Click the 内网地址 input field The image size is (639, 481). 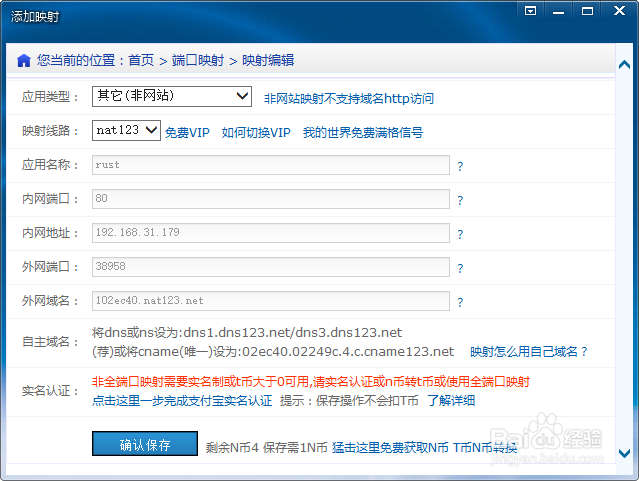[271, 233]
